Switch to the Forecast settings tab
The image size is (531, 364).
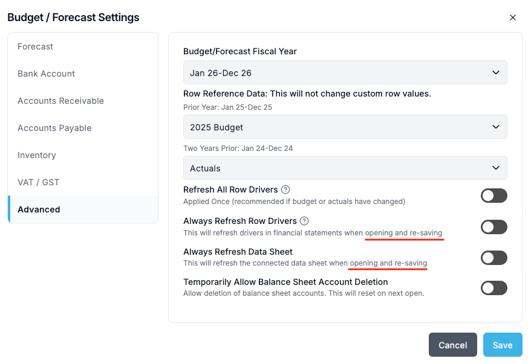tap(83, 47)
